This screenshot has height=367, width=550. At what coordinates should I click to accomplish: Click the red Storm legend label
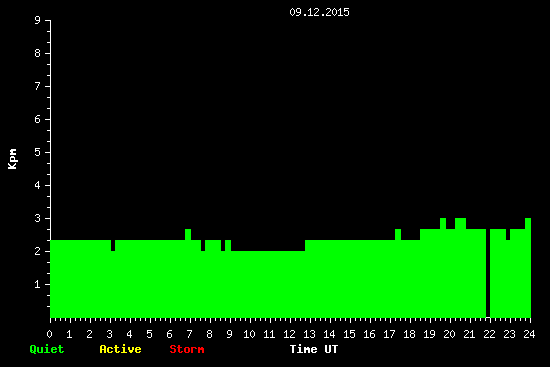tap(187, 349)
